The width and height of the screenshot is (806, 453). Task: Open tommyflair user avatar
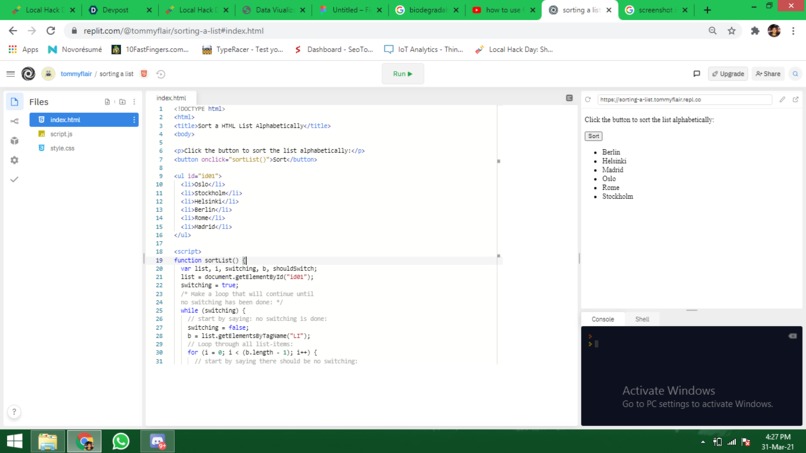pos(48,74)
